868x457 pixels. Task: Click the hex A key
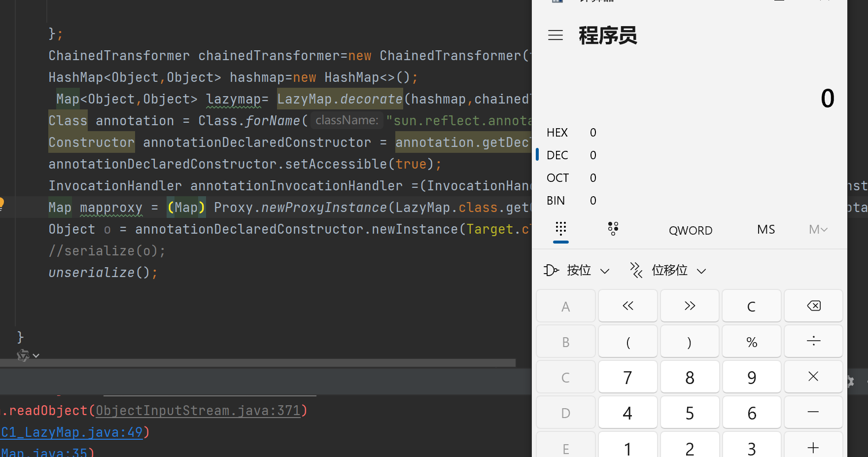566,306
